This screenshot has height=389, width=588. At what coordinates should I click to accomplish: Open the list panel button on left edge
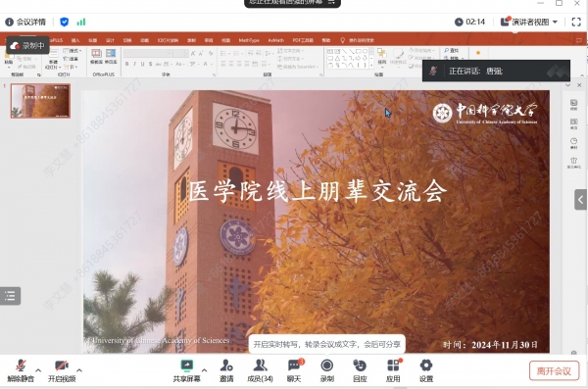tap(10, 296)
